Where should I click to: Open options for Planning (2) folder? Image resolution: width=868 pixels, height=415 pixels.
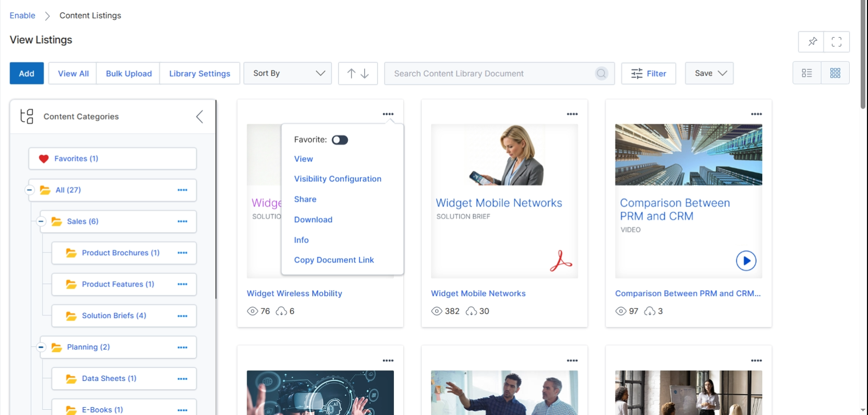[x=182, y=347]
